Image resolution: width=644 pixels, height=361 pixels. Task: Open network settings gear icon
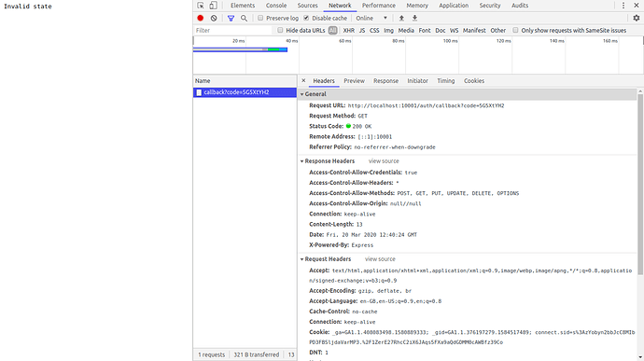click(x=637, y=18)
